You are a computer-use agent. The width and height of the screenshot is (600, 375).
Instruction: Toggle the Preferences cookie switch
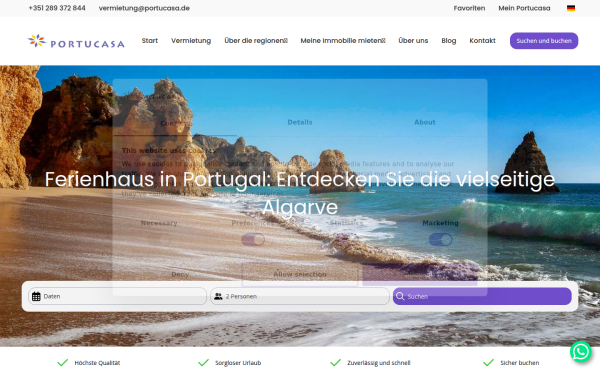click(253, 240)
